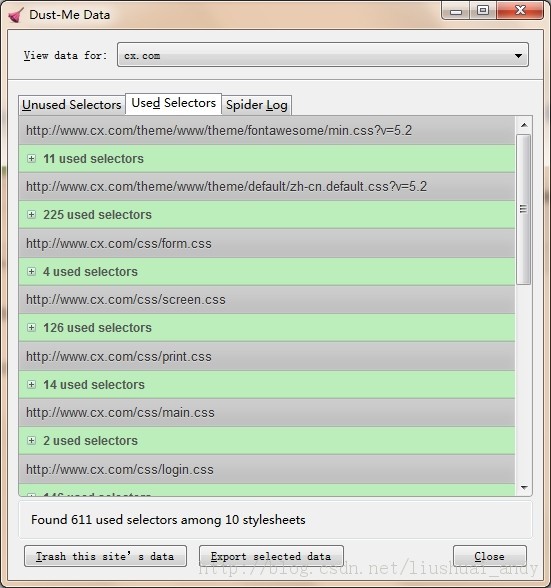Expand the 11 used selectors group
The image size is (551, 588).
[32, 159]
